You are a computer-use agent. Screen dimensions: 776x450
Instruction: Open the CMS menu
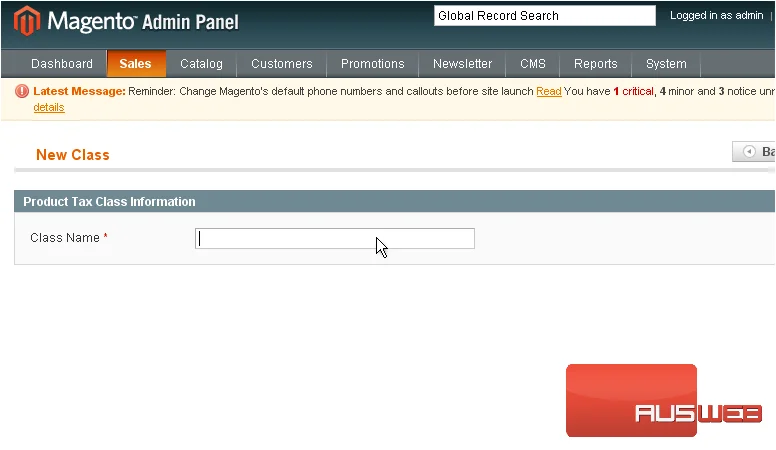pos(533,64)
